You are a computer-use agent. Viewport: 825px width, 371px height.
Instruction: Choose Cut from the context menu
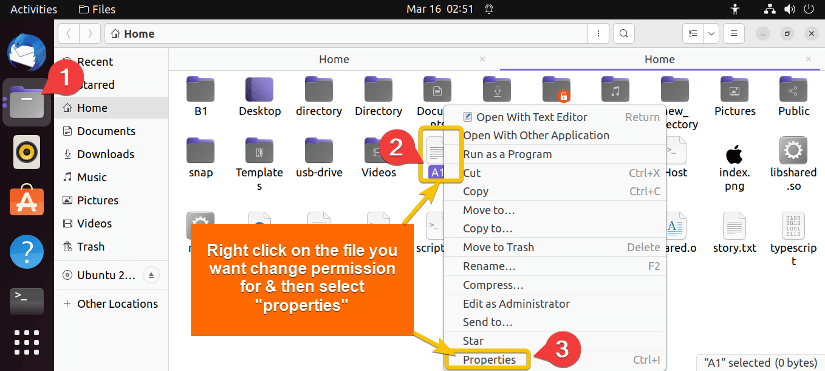(555, 173)
